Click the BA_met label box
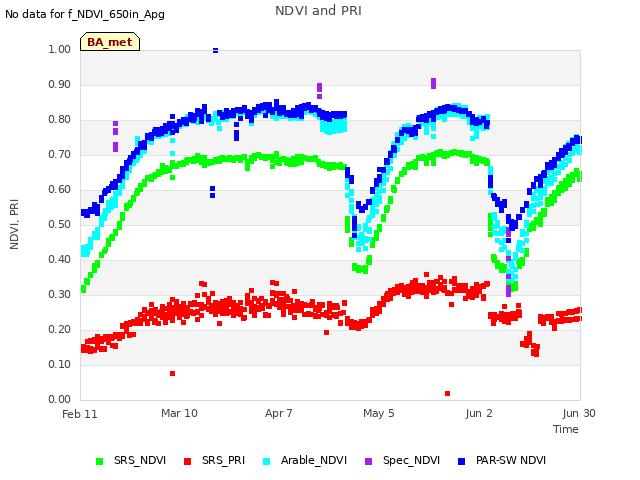This screenshot has width=640, height=480. click(110, 42)
